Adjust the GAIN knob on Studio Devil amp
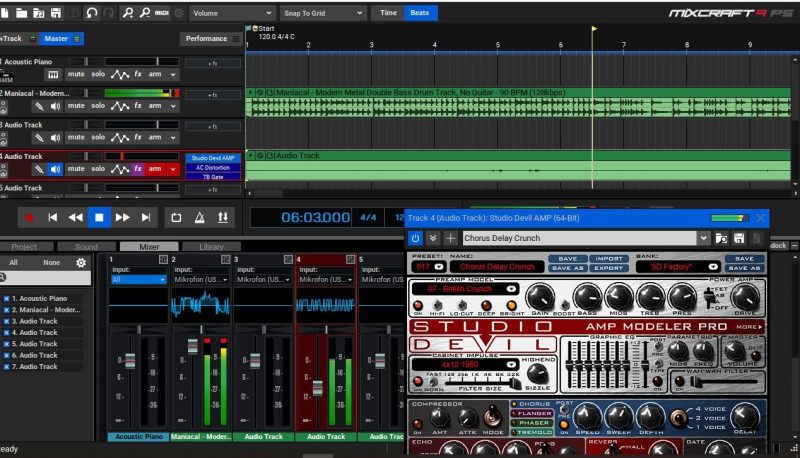 540,297
